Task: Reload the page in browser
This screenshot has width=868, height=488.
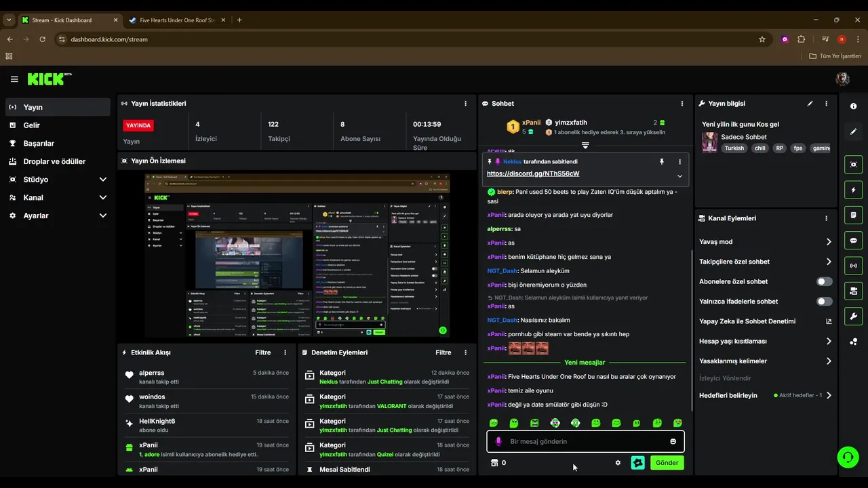Action: pos(43,39)
